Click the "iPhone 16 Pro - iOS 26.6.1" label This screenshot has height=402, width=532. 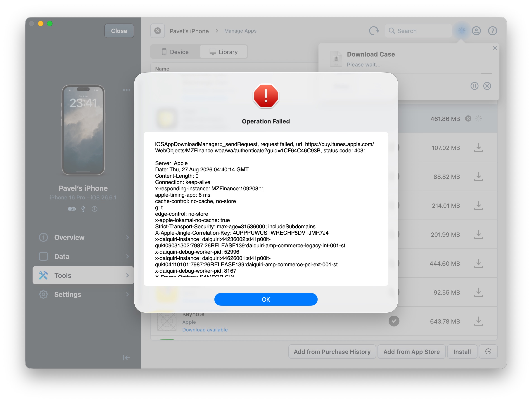tap(83, 197)
